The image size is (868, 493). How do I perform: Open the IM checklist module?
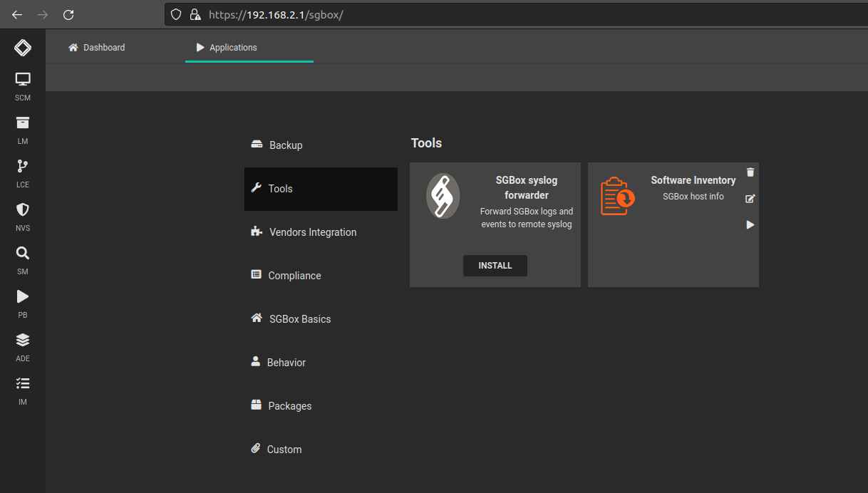click(23, 390)
